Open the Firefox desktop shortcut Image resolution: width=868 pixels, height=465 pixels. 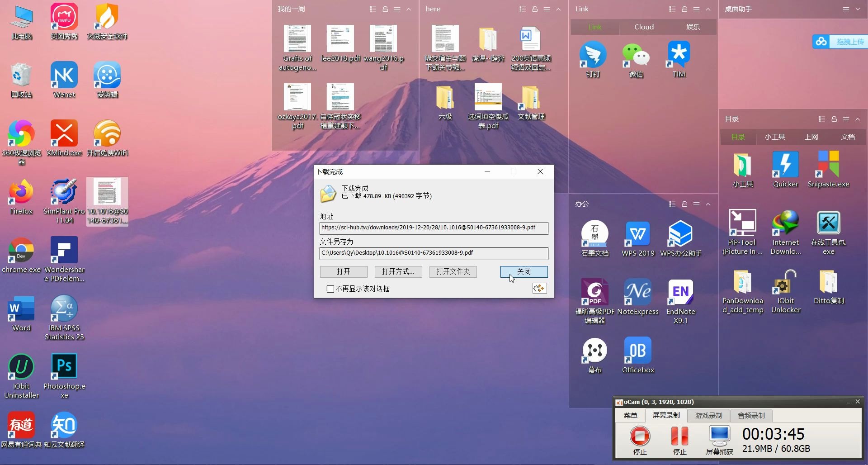[21, 197]
